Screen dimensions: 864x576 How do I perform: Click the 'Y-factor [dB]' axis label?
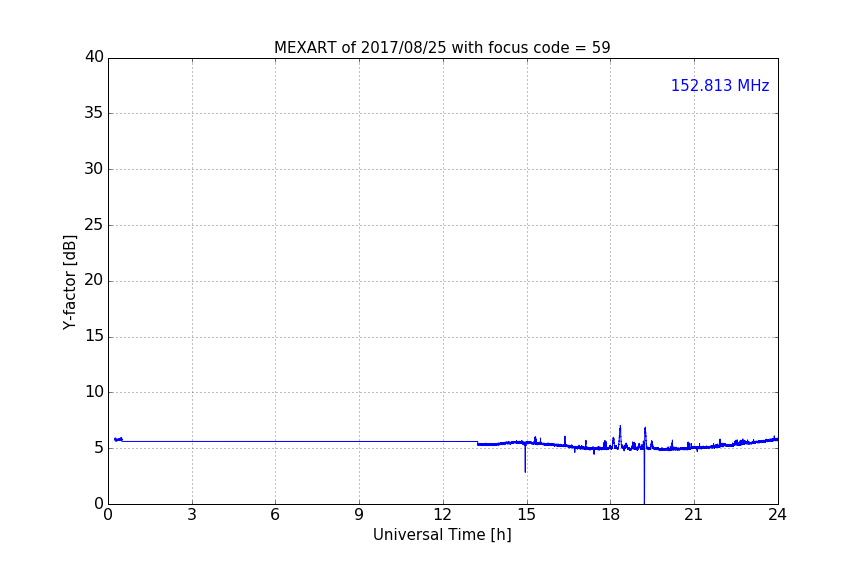click(69, 282)
